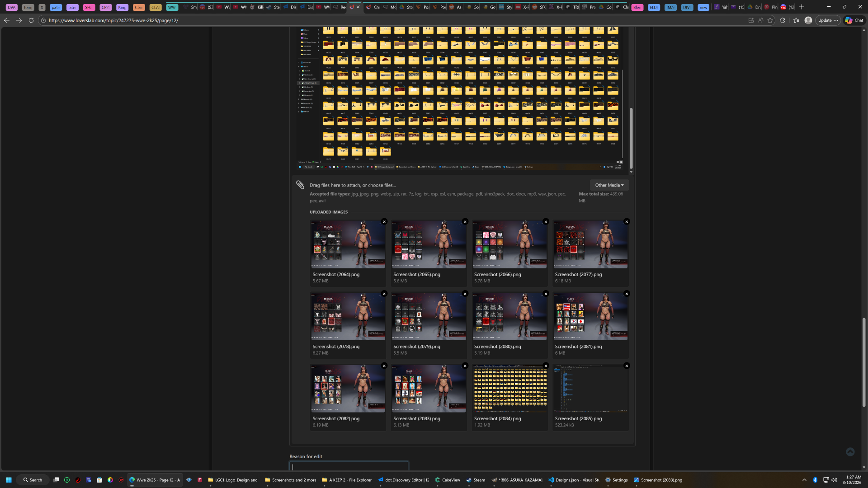Viewport: 868px width, 488px height.
Task: Jump to top with round arrow button
Action: point(850,452)
